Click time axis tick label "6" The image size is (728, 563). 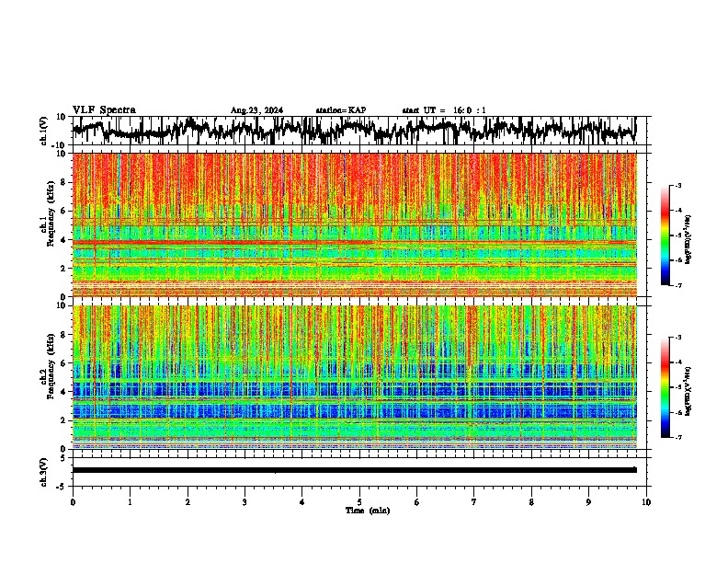[417, 502]
